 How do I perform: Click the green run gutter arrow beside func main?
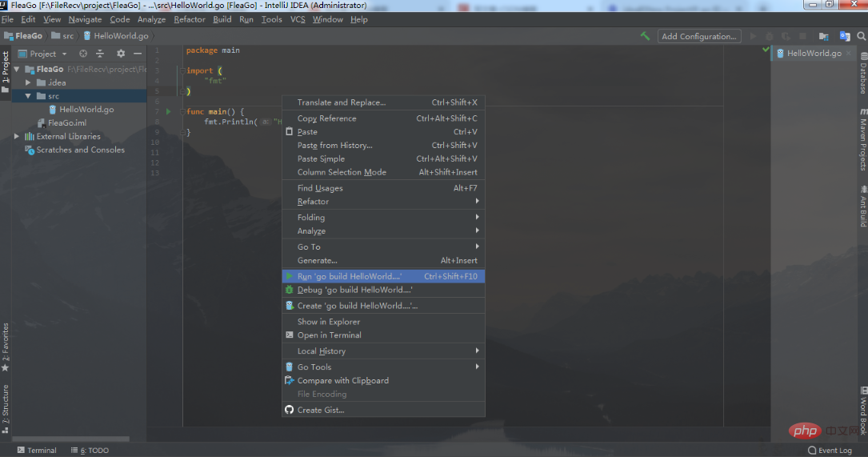(x=169, y=111)
